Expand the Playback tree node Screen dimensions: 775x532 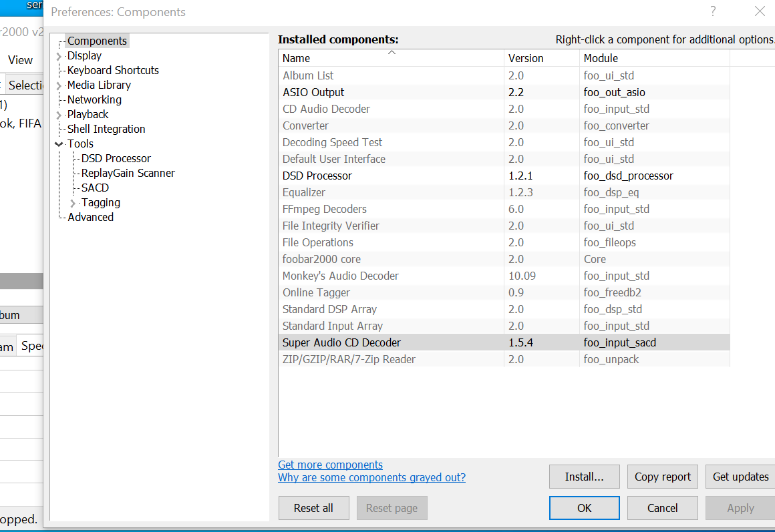(59, 115)
